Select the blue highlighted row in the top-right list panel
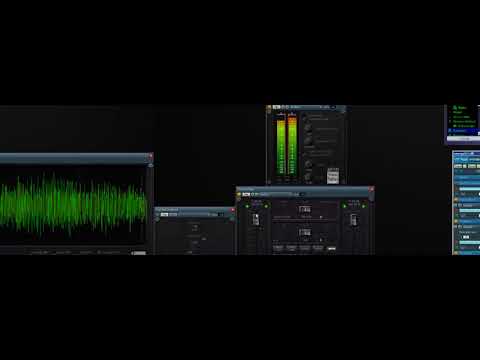This screenshot has height=360, width=480. (463, 130)
